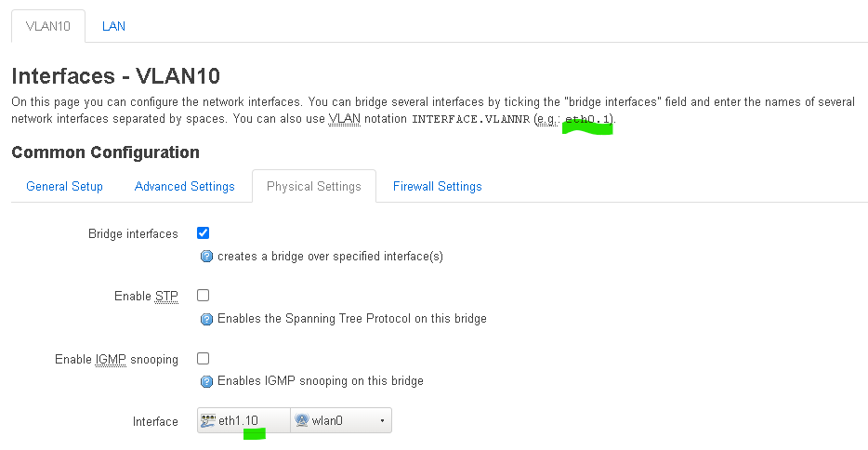The height and width of the screenshot is (450, 868).
Task: Click the wlan0 wireless network icon
Action: pos(302,420)
